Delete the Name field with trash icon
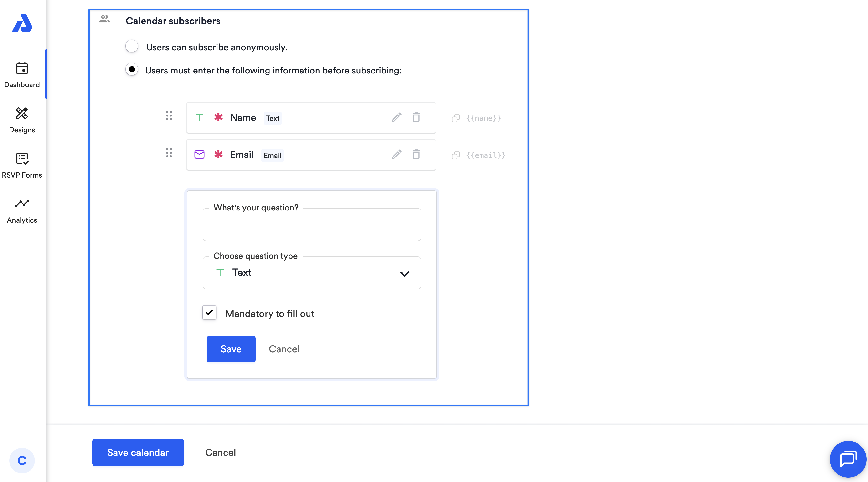 coord(416,118)
